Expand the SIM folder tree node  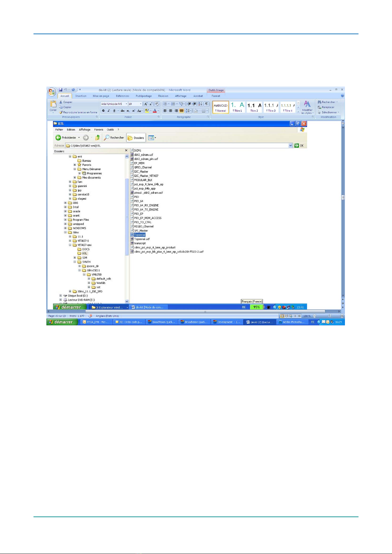[x=75, y=258]
